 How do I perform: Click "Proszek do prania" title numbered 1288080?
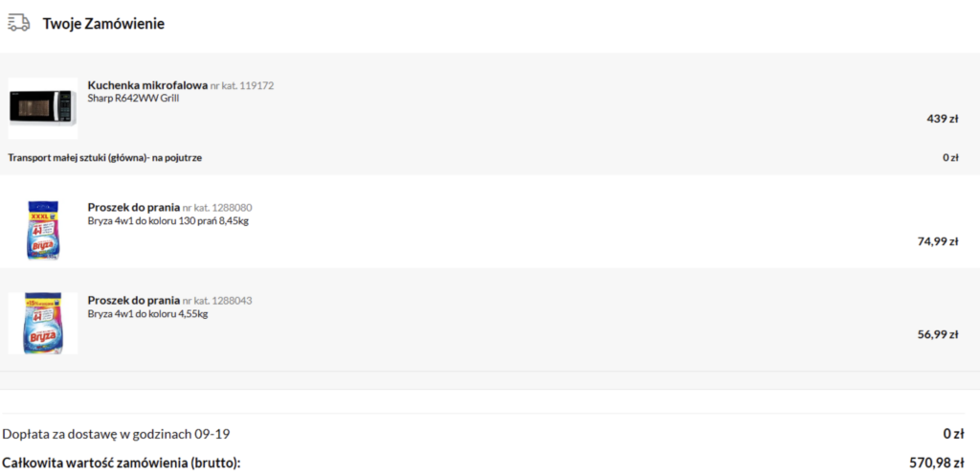[133, 208]
